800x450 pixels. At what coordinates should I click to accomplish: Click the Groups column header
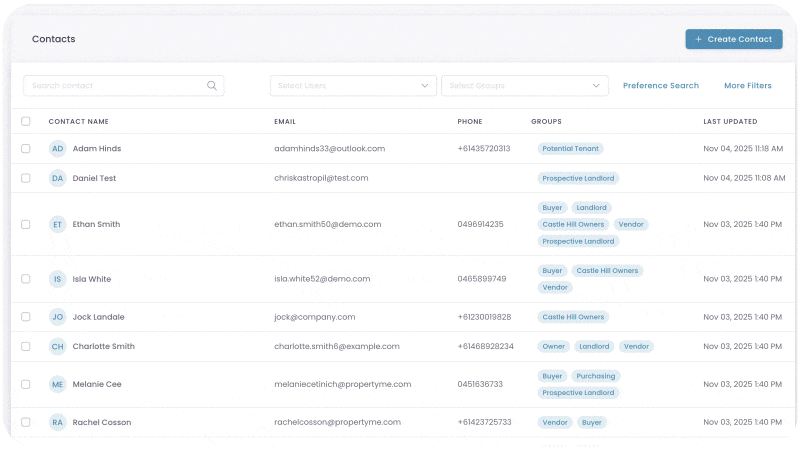[x=546, y=121]
